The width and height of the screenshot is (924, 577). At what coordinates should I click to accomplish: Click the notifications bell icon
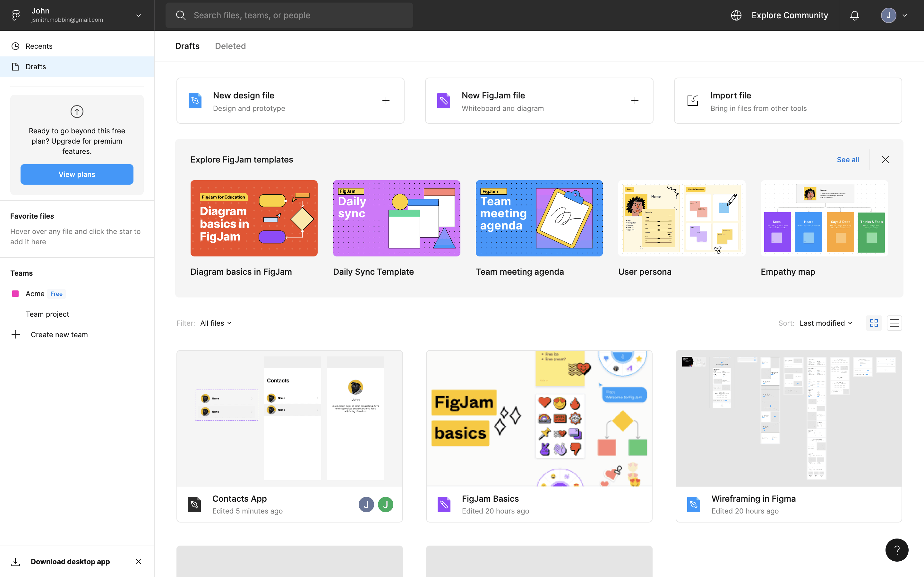[x=854, y=15]
